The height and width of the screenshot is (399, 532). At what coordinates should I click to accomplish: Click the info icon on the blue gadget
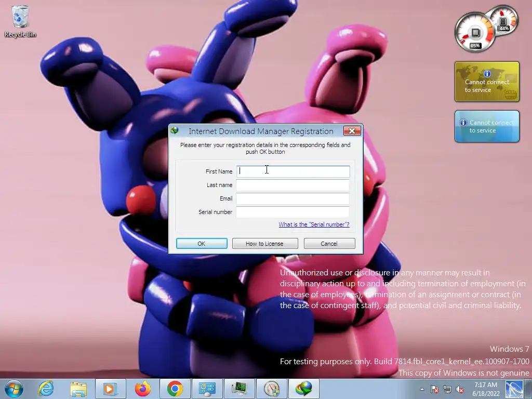(x=463, y=123)
